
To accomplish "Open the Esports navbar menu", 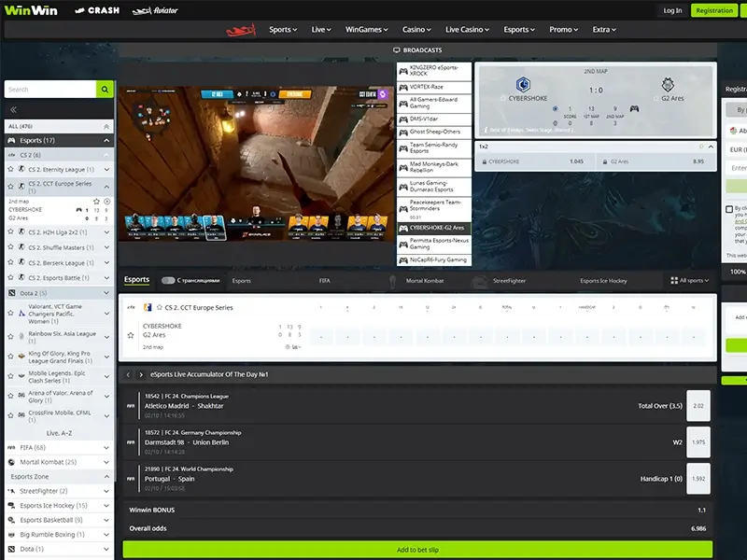I will [519, 30].
